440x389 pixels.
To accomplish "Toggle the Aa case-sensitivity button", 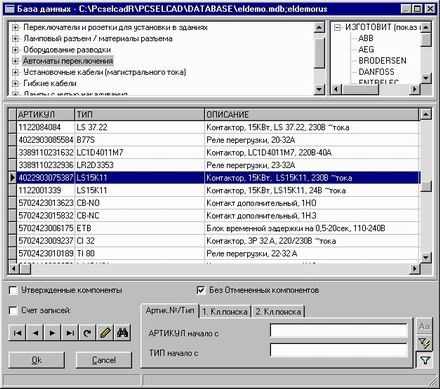I will [x=424, y=326].
